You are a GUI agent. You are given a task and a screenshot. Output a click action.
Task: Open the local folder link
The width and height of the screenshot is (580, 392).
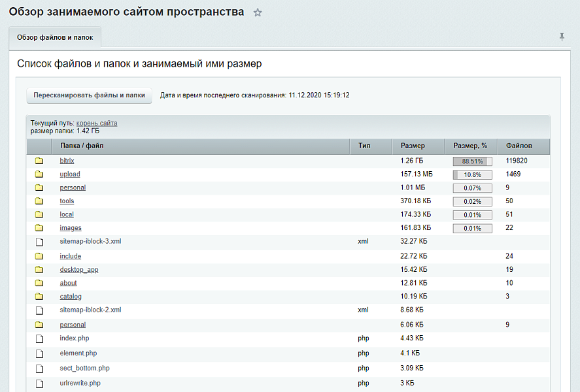[x=67, y=214]
